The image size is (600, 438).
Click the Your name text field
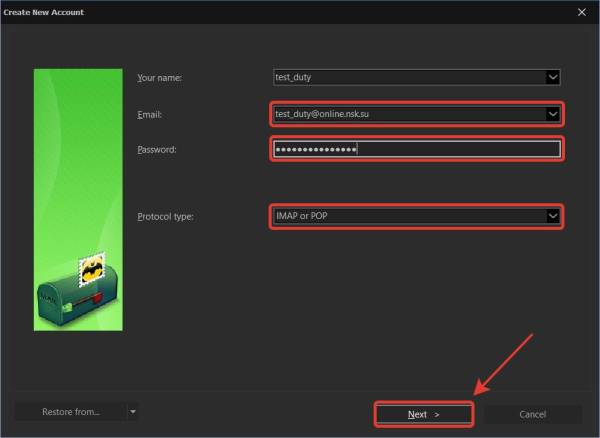[408, 77]
